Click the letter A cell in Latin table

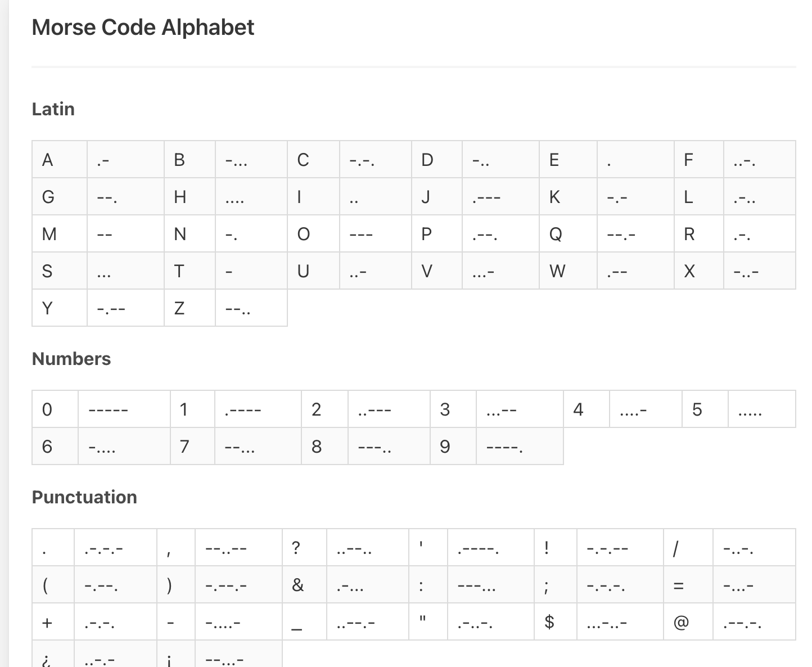60,160
